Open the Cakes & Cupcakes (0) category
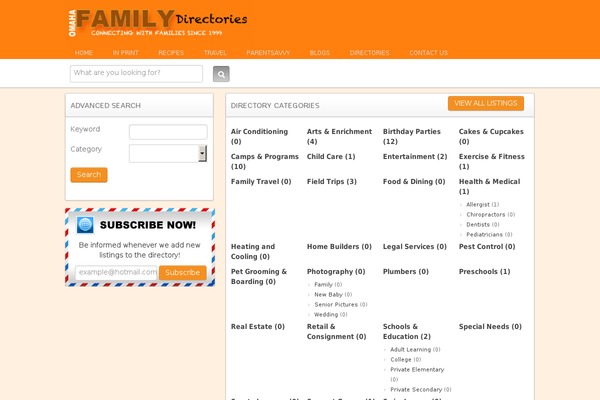The width and height of the screenshot is (600, 400). point(491,136)
